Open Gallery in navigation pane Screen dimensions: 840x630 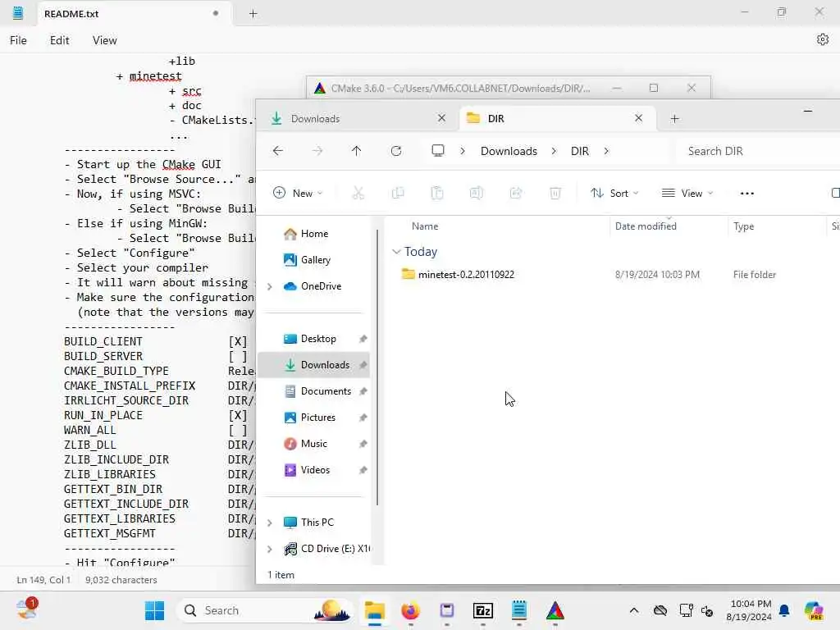315,260
